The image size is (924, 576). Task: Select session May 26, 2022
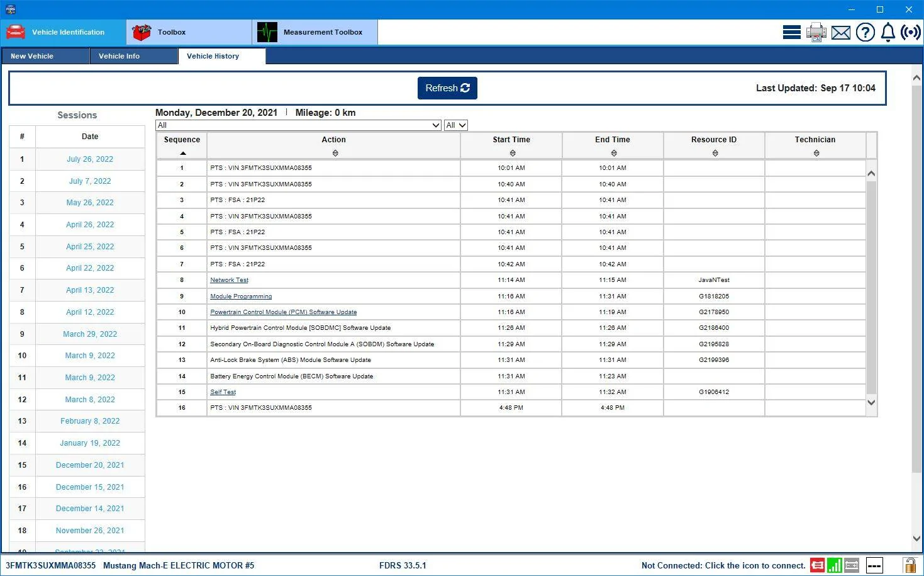[90, 203]
